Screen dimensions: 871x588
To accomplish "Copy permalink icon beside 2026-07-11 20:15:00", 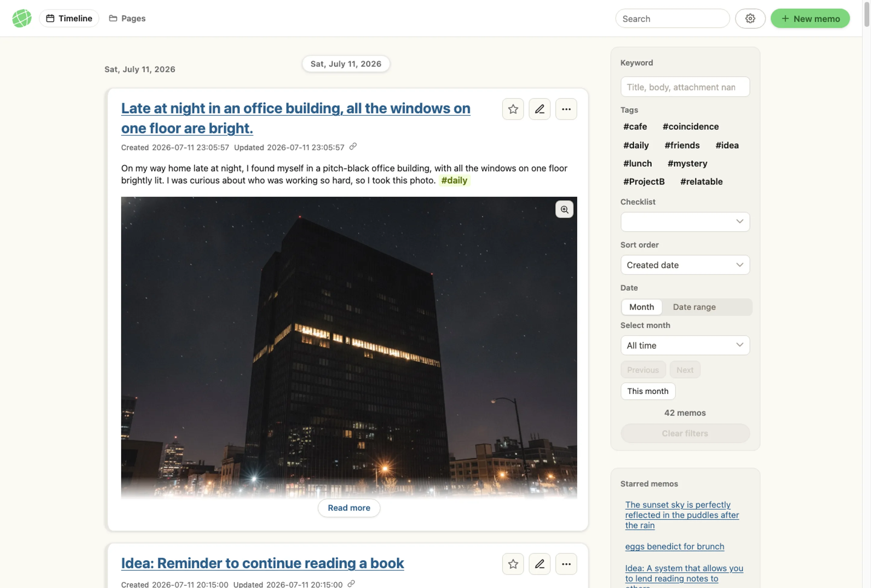I will (x=351, y=584).
